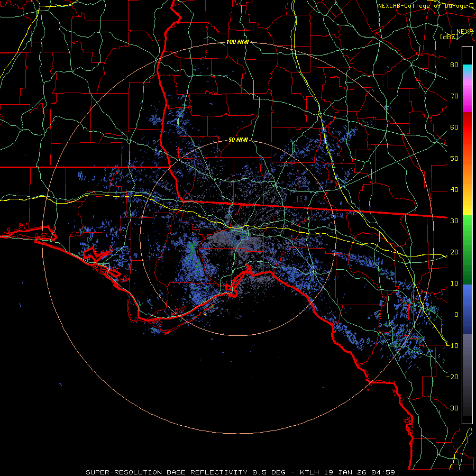The width and height of the screenshot is (476, 476).
Task: Click the NEXR label above the color scale
Action: tap(465, 32)
